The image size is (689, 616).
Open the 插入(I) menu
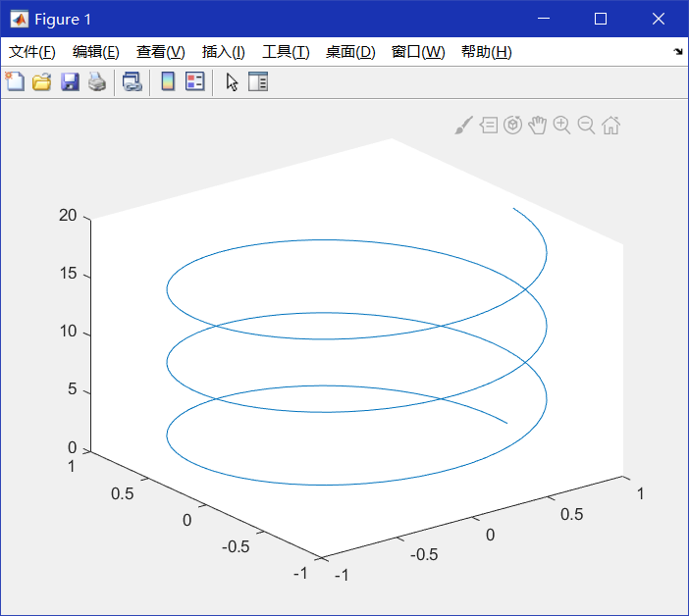(x=223, y=52)
